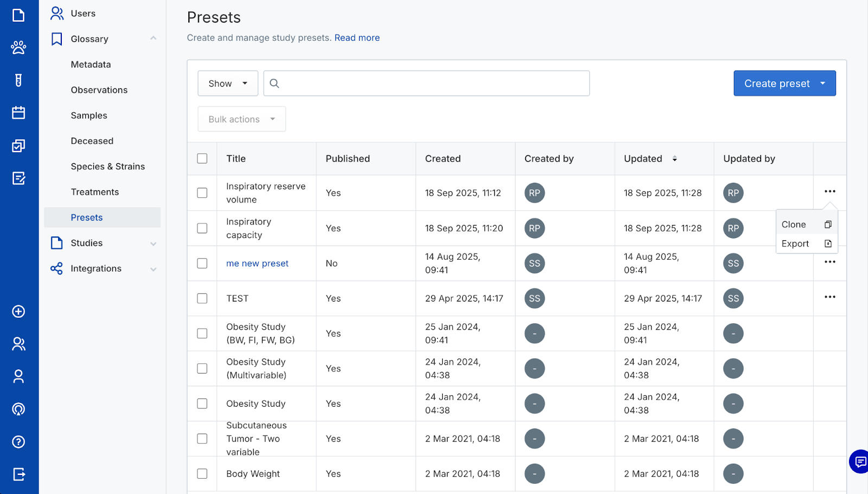Click the help question mark icon
Viewport: 868px width, 494px height.
coord(18,442)
